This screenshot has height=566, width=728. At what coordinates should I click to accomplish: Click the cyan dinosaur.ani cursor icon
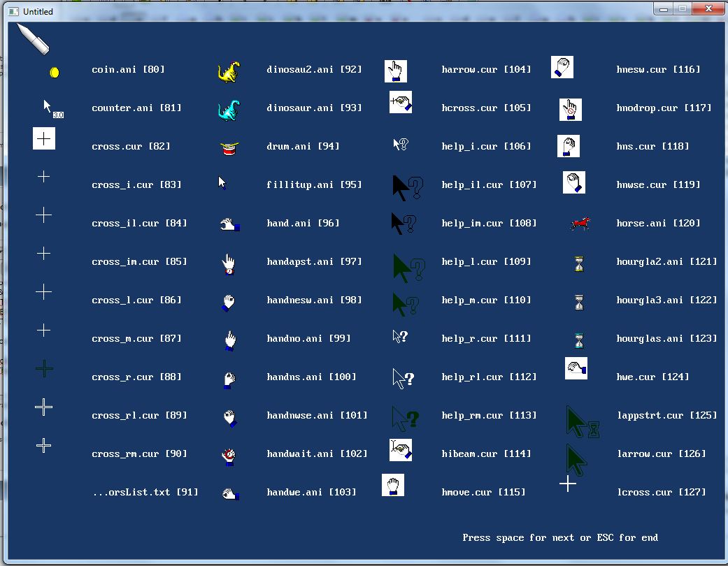coord(229,110)
